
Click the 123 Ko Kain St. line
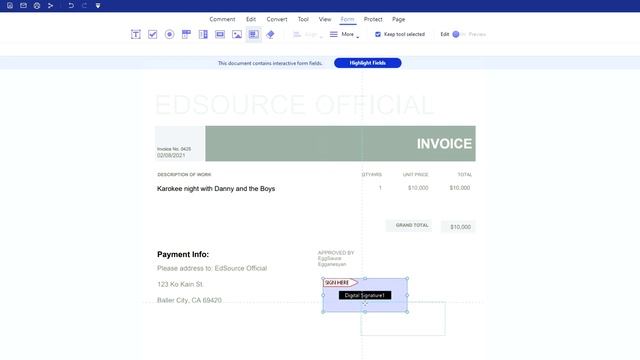coord(180,284)
